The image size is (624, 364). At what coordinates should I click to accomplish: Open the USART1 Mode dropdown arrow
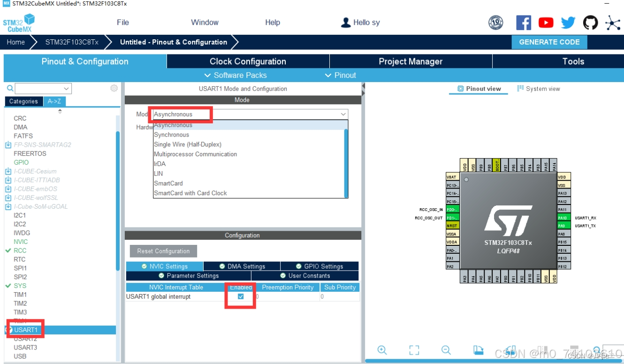(343, 114)
